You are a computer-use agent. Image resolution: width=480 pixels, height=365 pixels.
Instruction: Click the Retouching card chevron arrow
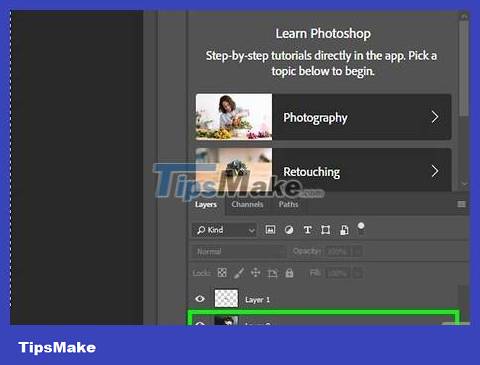pos(435,171)
